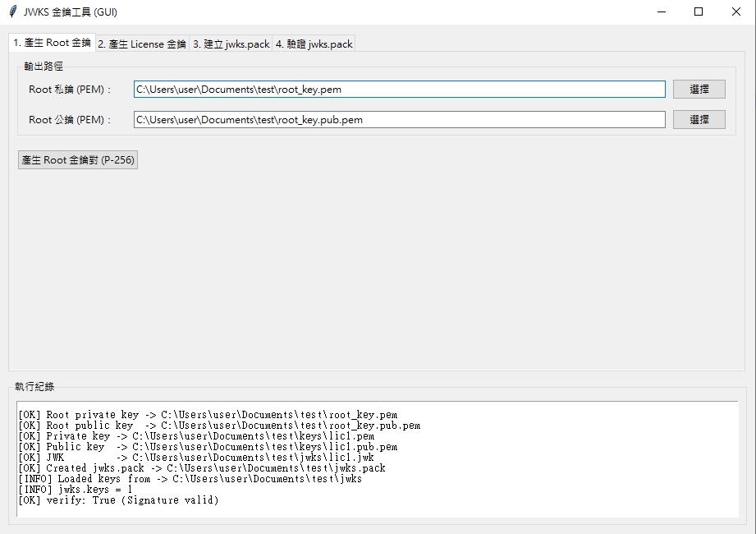Image resolution: width=756 pixels, height=534 pixels.
Task: Click the 'Root 公鑰 (PEM)' label
Action: (x=70, y=120)
